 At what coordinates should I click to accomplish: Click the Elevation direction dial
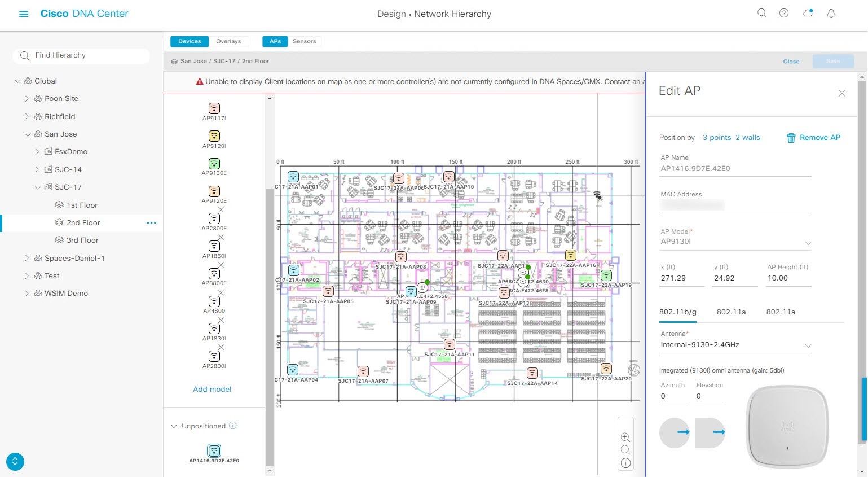pos(710,432)
